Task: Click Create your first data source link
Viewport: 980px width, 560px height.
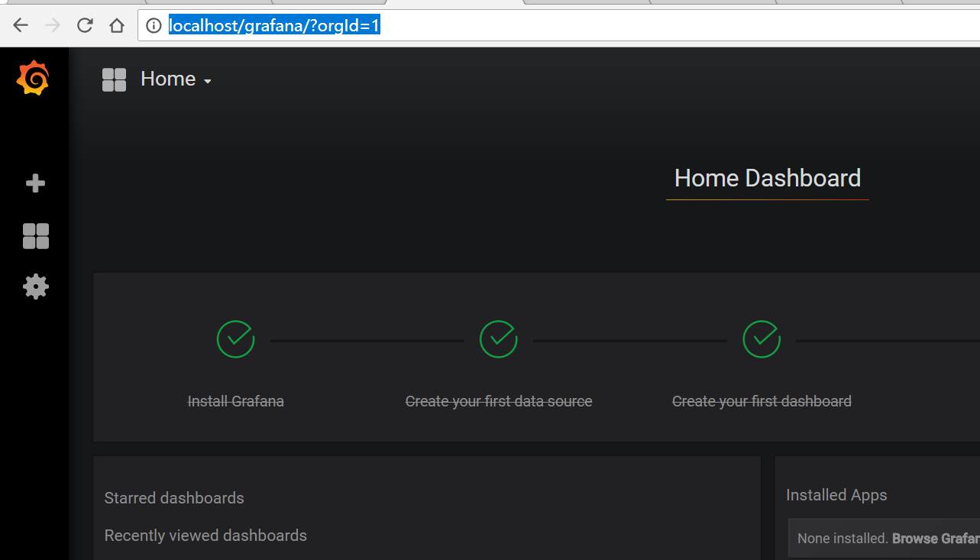Action: click(x=498, y=401)
